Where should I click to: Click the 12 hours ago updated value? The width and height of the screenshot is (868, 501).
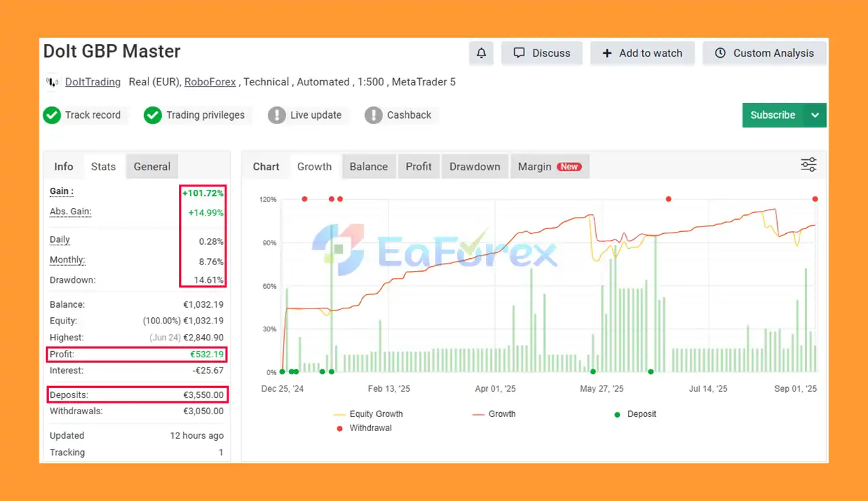pos(197,436)
